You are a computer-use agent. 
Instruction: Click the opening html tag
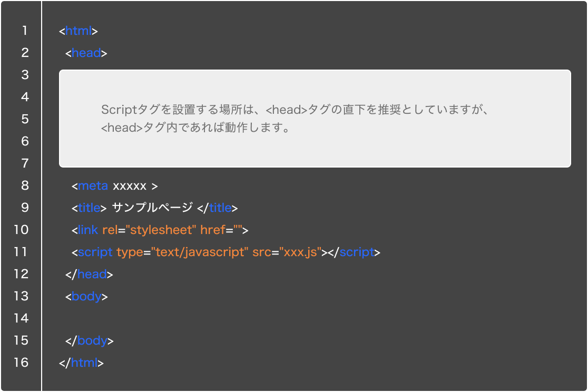point(79,31)
